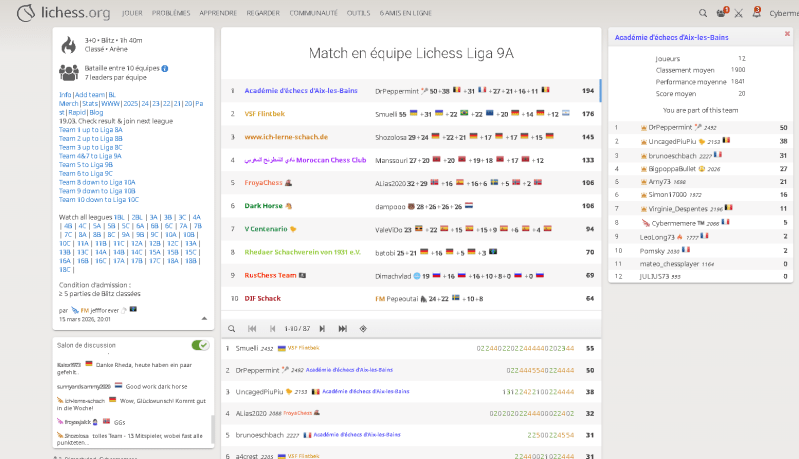This screenshot has width=799, height=459.
Task: Open the search magnifier in top bar
Action: (704, 13)
